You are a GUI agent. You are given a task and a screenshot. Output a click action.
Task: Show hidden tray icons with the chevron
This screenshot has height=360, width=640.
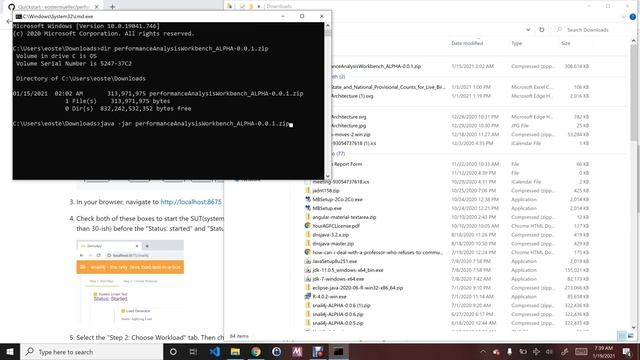tap(483, 351)
